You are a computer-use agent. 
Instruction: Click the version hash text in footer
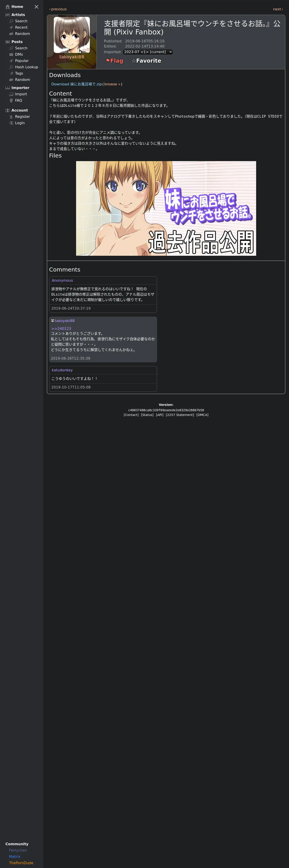(166, 410)
